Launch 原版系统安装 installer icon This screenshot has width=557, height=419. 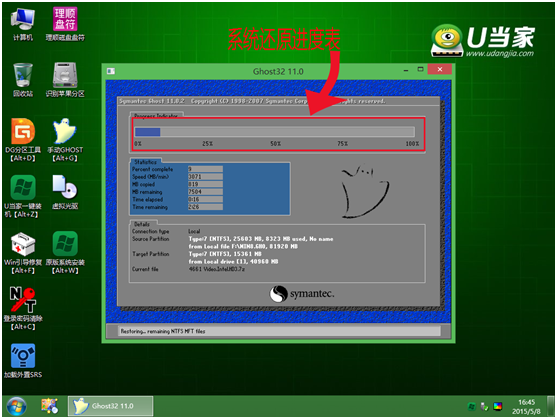pos(65,253)
